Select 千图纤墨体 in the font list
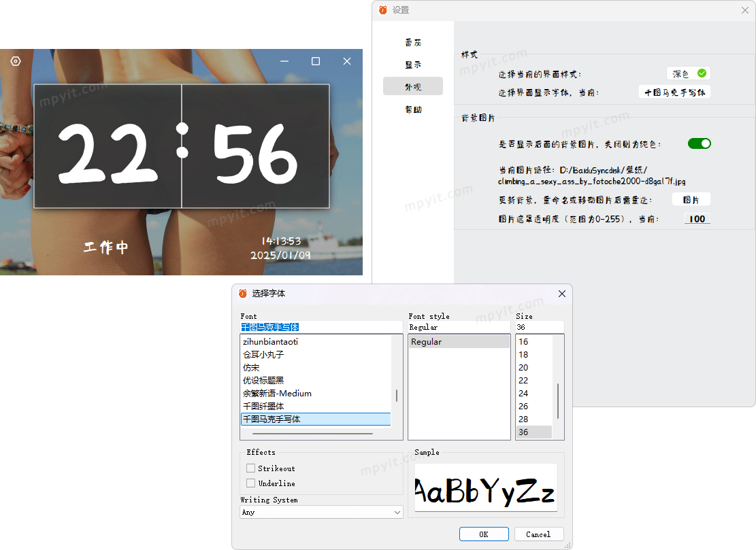 tap(316, 407)
